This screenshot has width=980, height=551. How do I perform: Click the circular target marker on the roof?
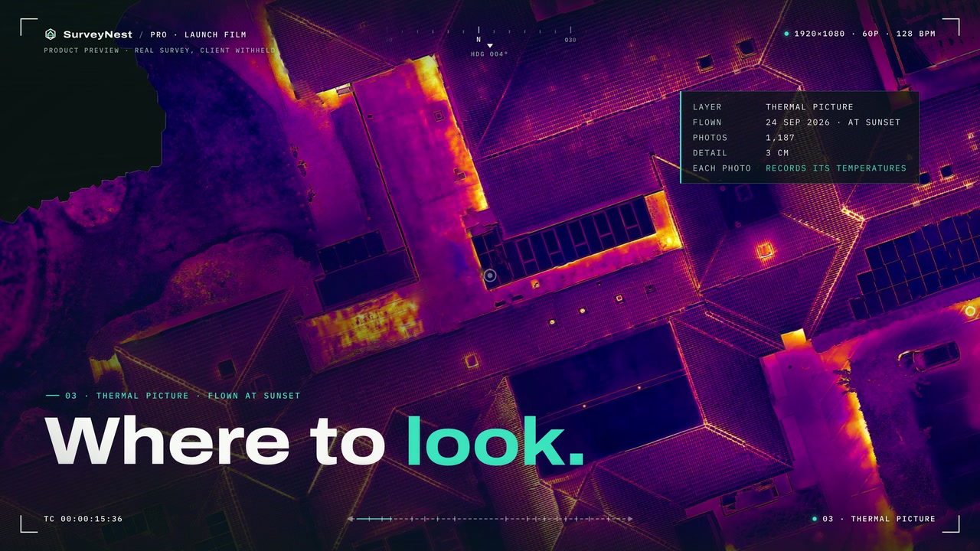tap(490, 276)
